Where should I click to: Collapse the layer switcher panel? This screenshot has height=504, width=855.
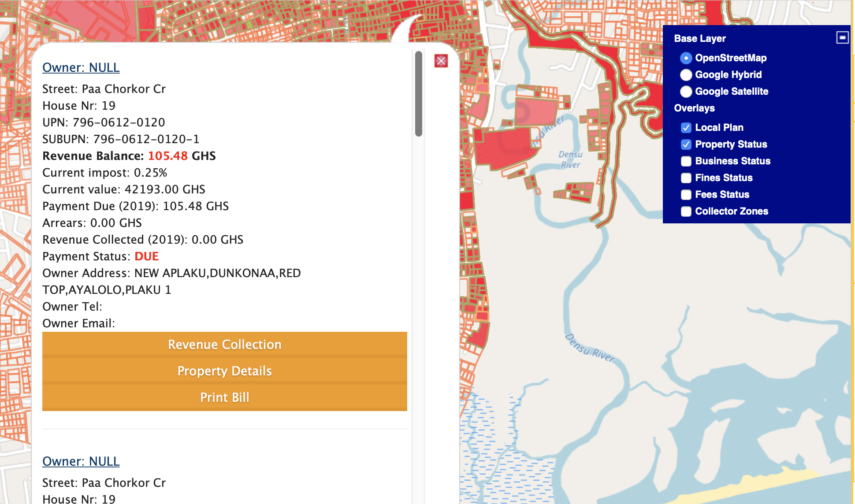[x=842, y=38]
